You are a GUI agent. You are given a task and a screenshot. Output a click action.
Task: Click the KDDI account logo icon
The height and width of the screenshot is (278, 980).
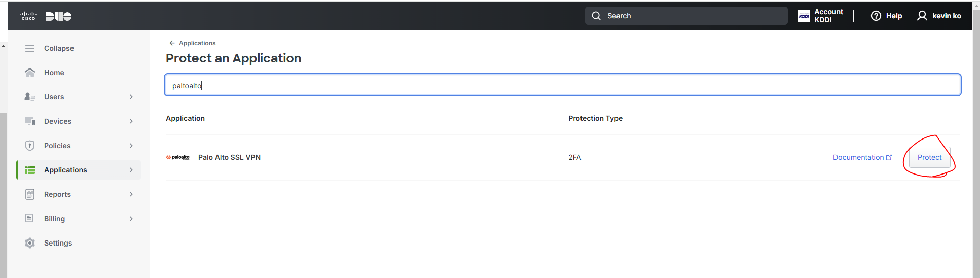click(804, 16)
